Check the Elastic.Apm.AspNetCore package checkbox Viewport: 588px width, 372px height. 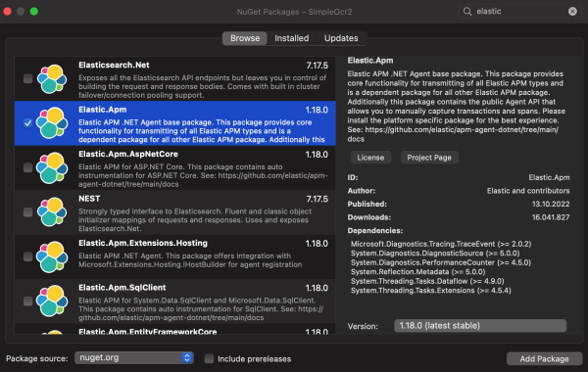[27, 167]
